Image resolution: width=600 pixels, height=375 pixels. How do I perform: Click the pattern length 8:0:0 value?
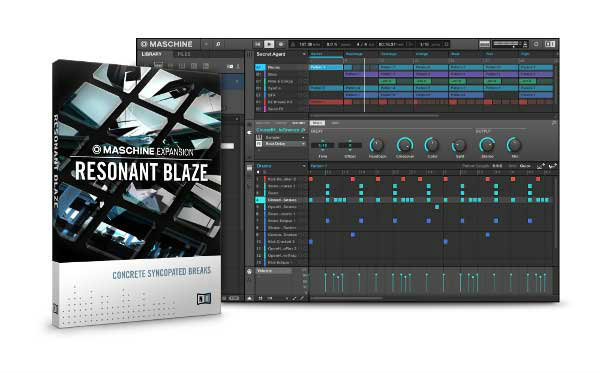pos(497,166)
